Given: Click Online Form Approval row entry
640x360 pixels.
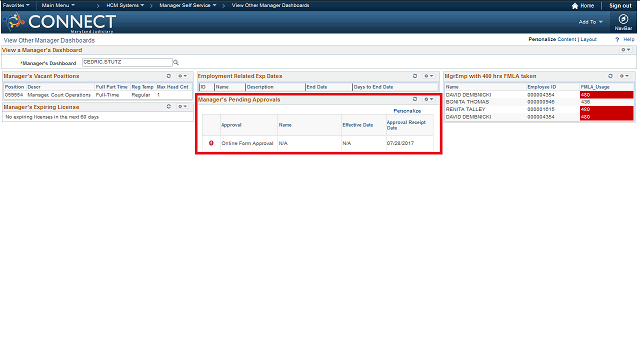Looking at the screenshot, I should pyautogui.click(x=247, y=143).
